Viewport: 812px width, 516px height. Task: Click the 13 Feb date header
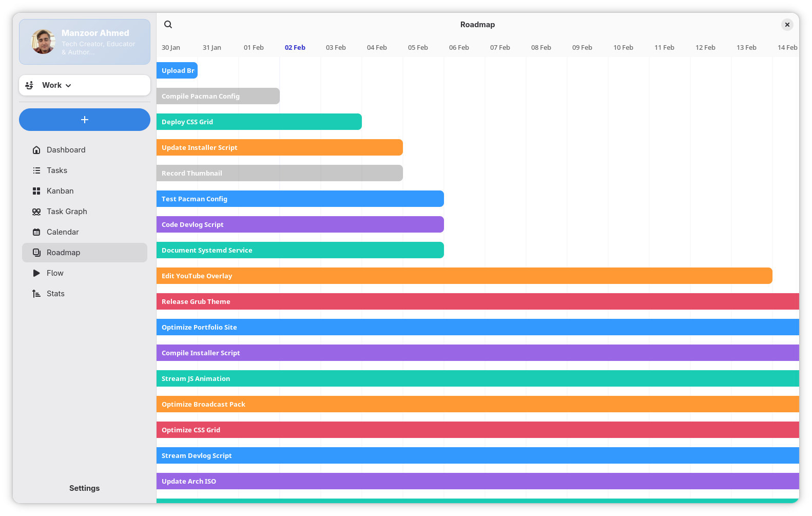(746, 47)
